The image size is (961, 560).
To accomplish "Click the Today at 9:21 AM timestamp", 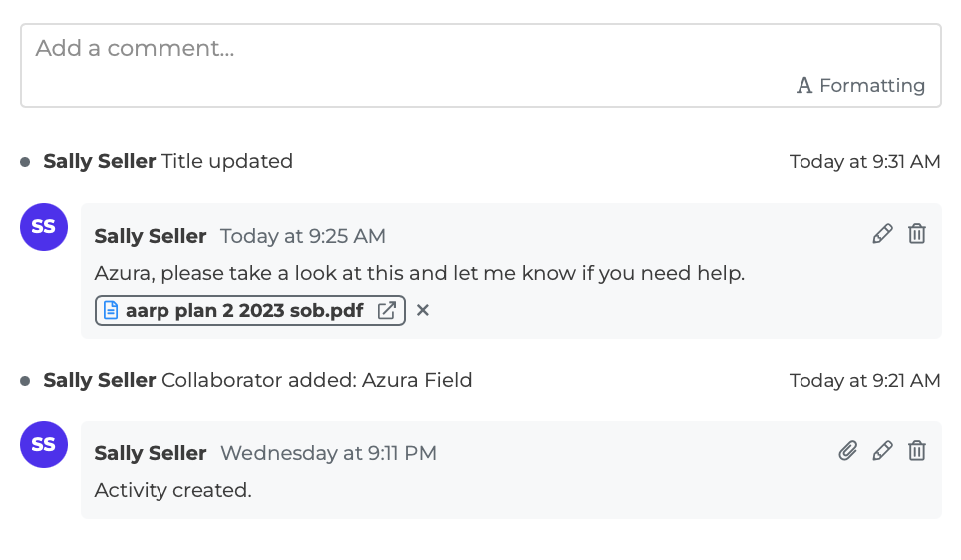I will pyautogui.click(x=864, y=380).
